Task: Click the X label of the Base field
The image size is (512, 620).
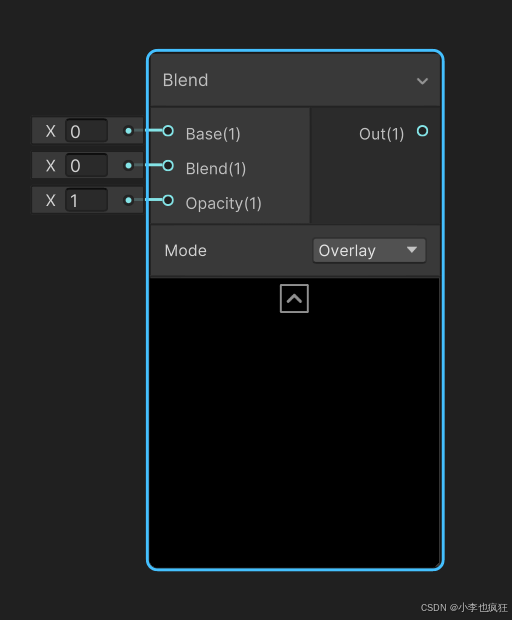Action: click(51, 131)
